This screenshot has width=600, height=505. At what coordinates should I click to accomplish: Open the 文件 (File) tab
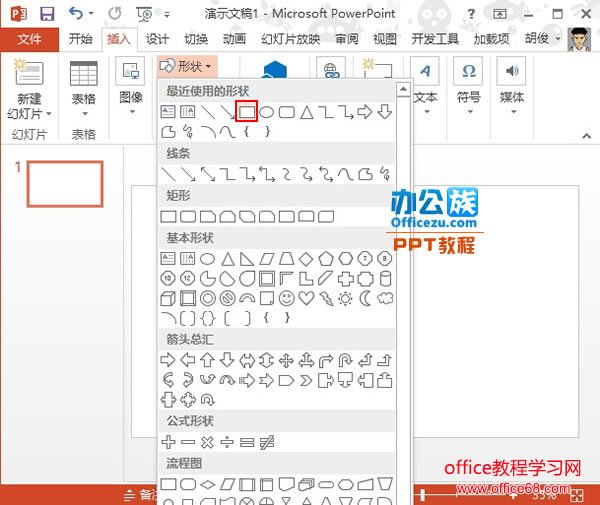(29, 39)
